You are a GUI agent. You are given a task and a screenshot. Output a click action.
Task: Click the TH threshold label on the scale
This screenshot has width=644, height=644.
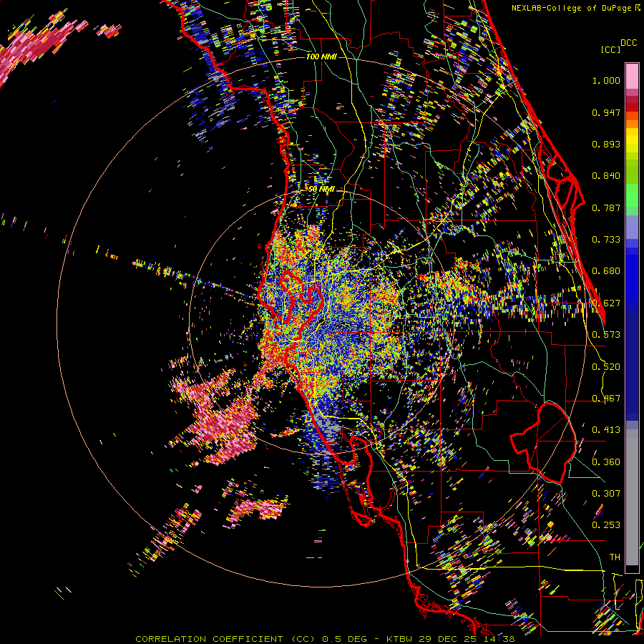[x=615, y=557]
